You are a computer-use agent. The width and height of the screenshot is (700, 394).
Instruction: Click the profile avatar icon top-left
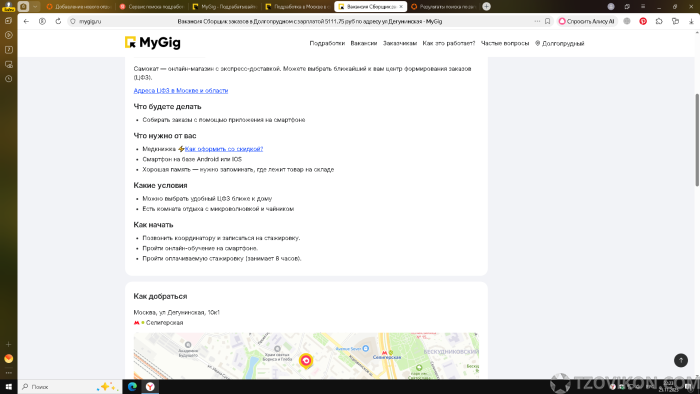[x=8, y=6]
